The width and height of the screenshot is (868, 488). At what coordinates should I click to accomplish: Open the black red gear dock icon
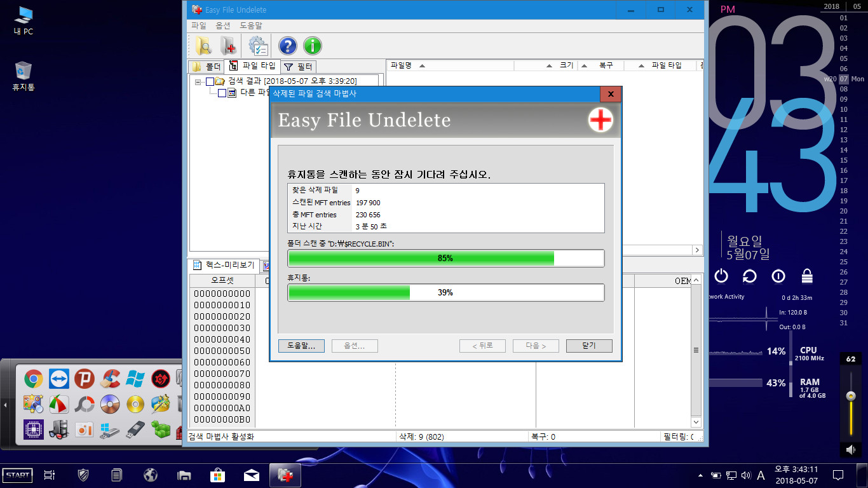tap(160, 379)
